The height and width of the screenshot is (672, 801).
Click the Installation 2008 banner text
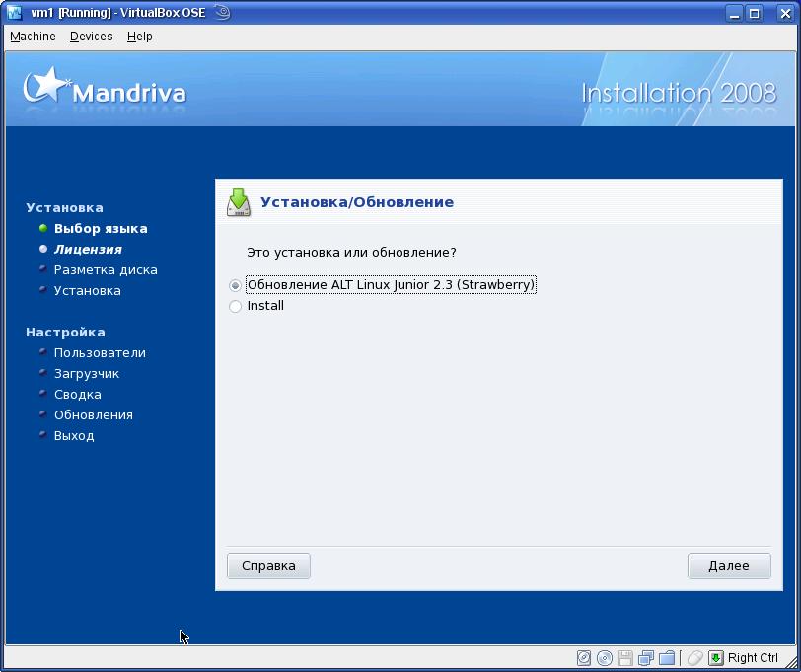tap(679, 93)
